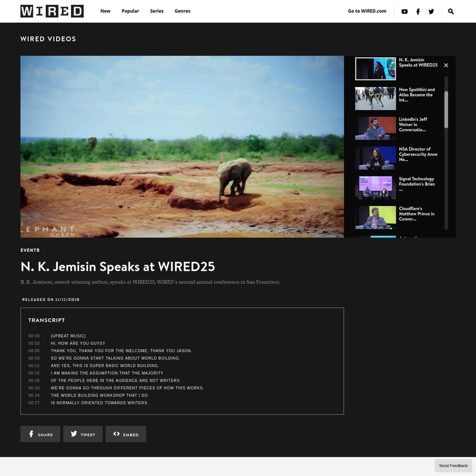
Task: Click transcript line 'SO WE'RE GONNA START TALKING'
Action: tap(115, 358)
